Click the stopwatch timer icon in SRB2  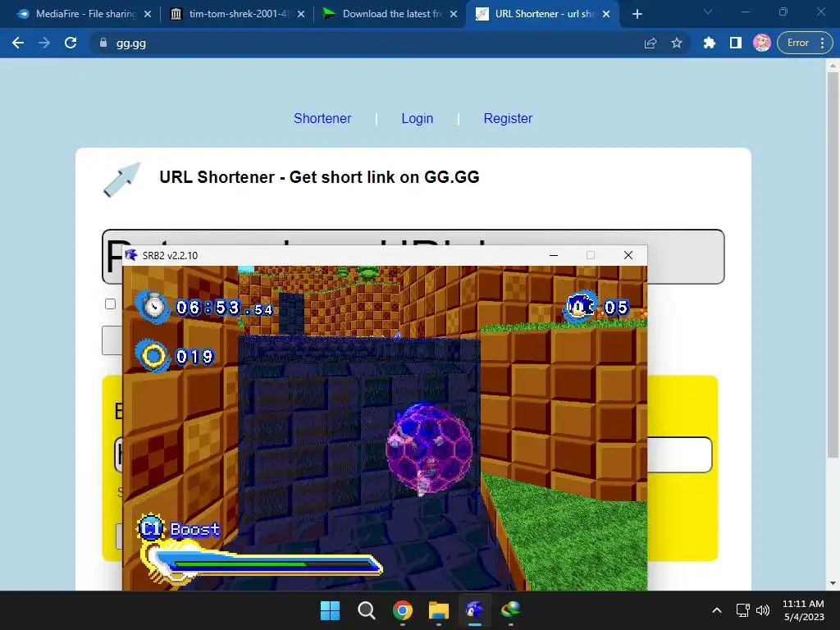153,307
